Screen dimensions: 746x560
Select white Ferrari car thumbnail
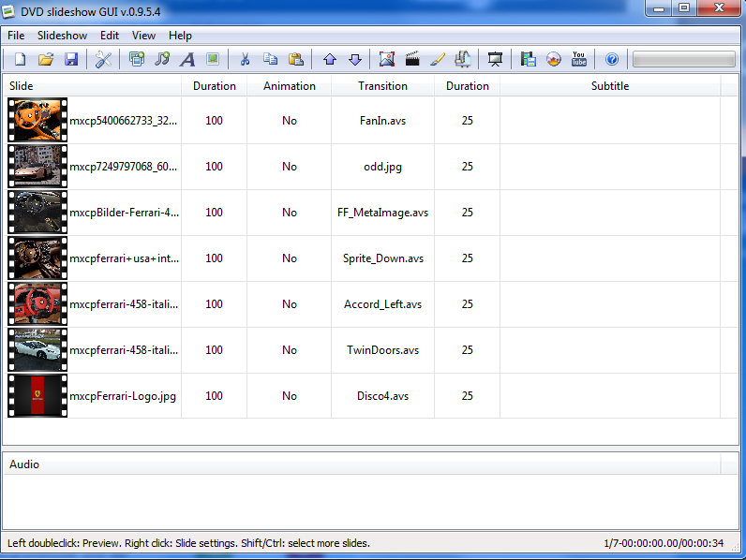point(37,349)
